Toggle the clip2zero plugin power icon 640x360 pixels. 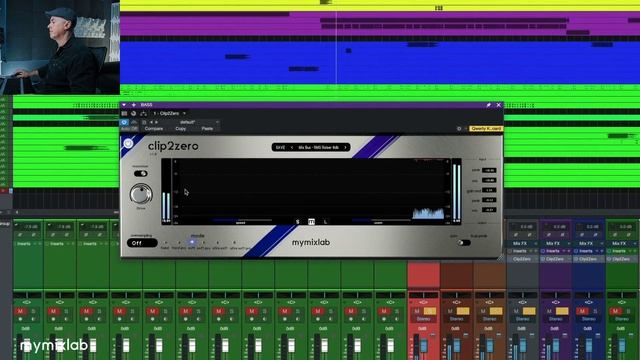coord(128,144)
